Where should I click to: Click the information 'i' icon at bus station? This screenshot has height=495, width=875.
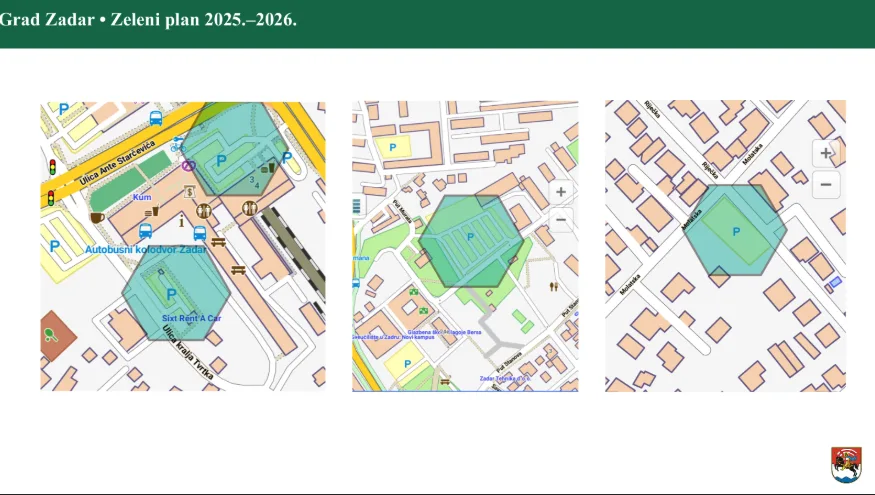pos(181,225)
